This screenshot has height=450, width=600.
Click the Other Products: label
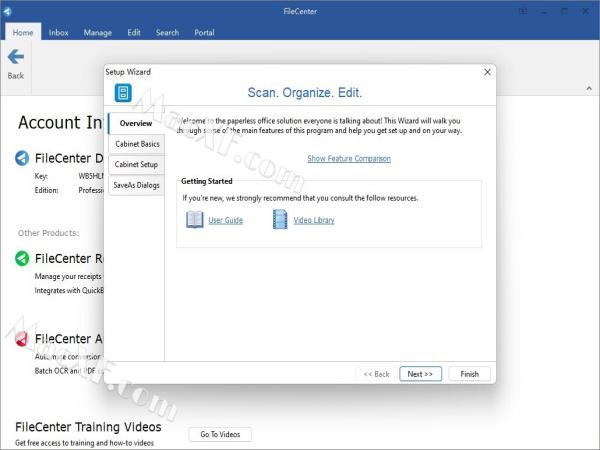point(49,233)
